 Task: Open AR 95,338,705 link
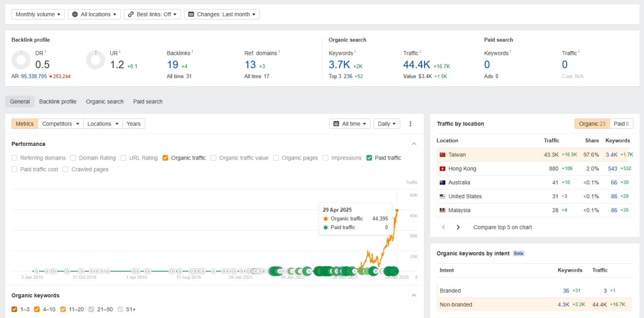(x=34, y=76)
